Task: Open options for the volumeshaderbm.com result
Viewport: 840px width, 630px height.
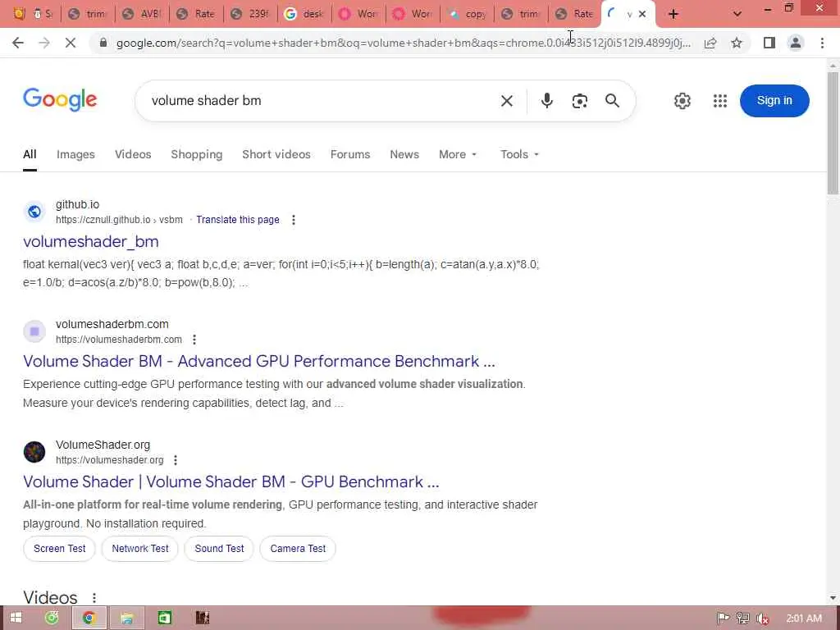Action: coord(194,339)
